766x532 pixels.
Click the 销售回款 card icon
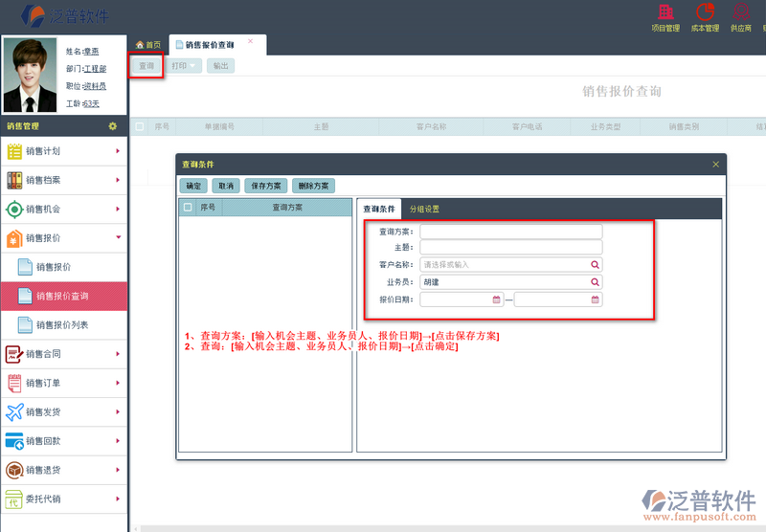click(x=14, y=441)
